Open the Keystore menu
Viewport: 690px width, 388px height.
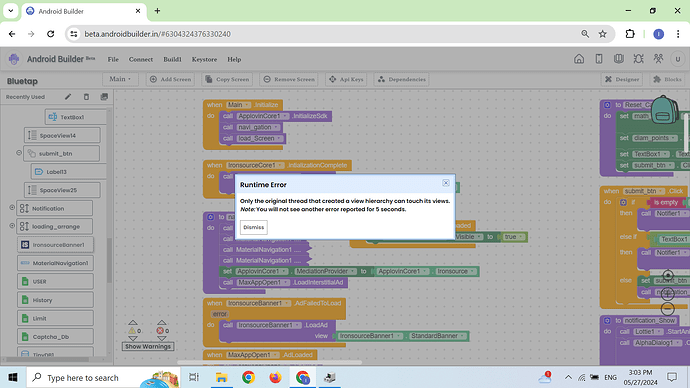pyautogui.click(x=204, y=59)
